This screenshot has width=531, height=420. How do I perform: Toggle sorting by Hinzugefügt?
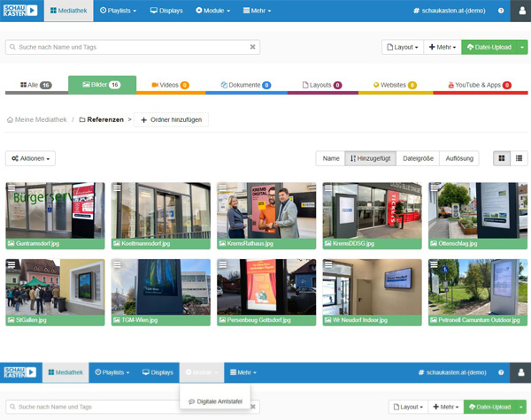click(x=370, y=158)
